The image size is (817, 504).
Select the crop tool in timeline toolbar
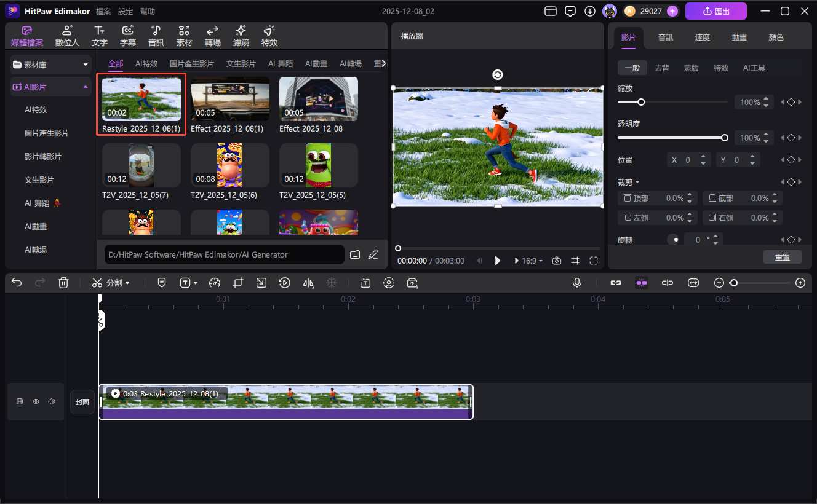[238, 283]
